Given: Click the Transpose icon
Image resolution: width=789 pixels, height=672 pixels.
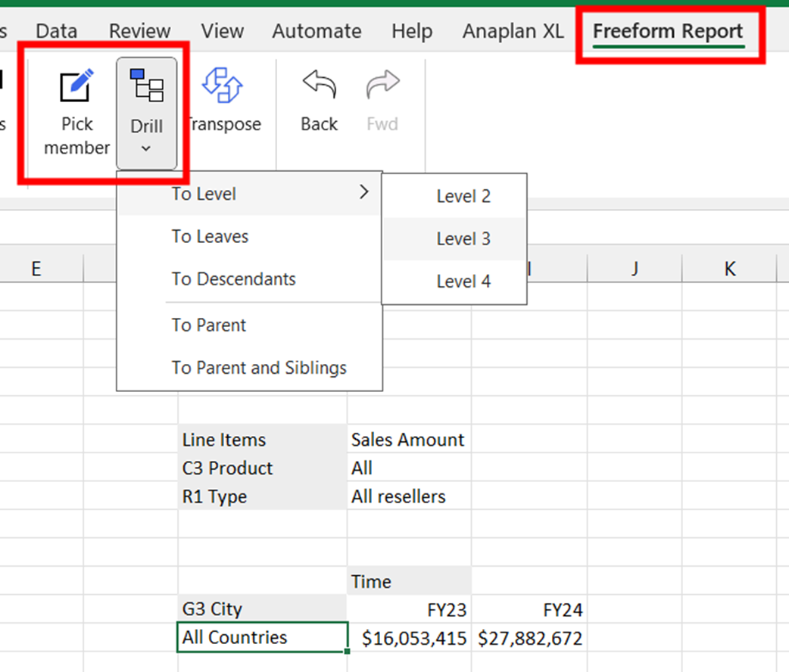Looking at the screenshot, I should point(223,85).
